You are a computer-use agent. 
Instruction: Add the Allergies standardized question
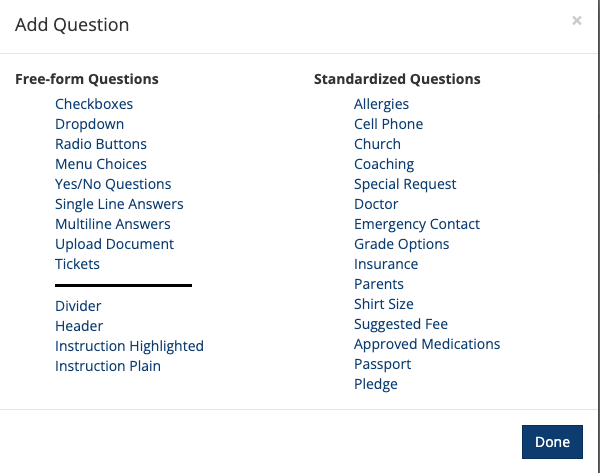(x=381, y=104)
